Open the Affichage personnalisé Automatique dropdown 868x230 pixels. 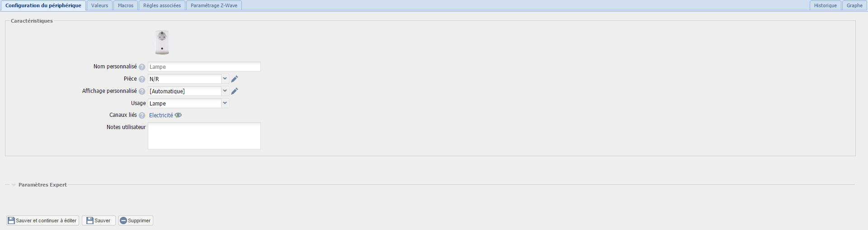(x=189, y=91)
